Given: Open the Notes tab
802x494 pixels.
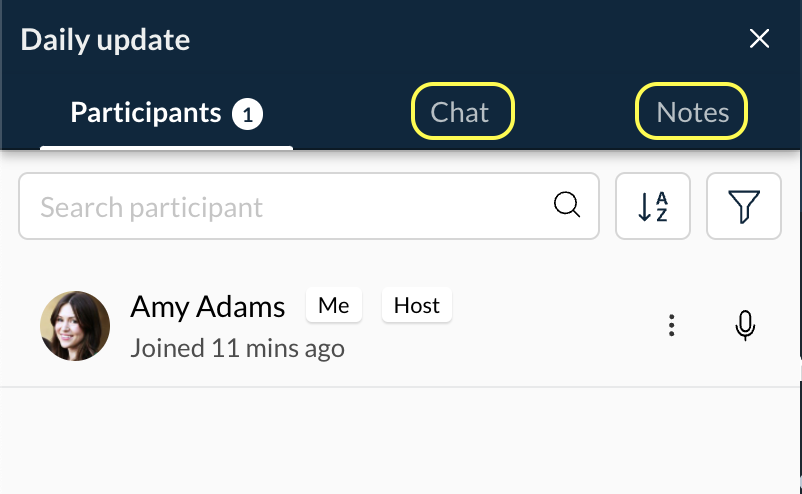Looking at the screenshot, I should click(692, 112).
